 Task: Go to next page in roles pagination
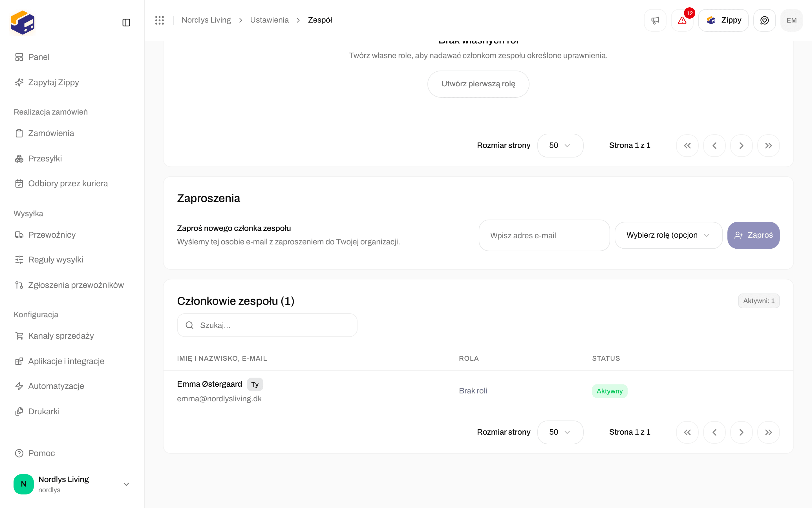click(741, 145)
